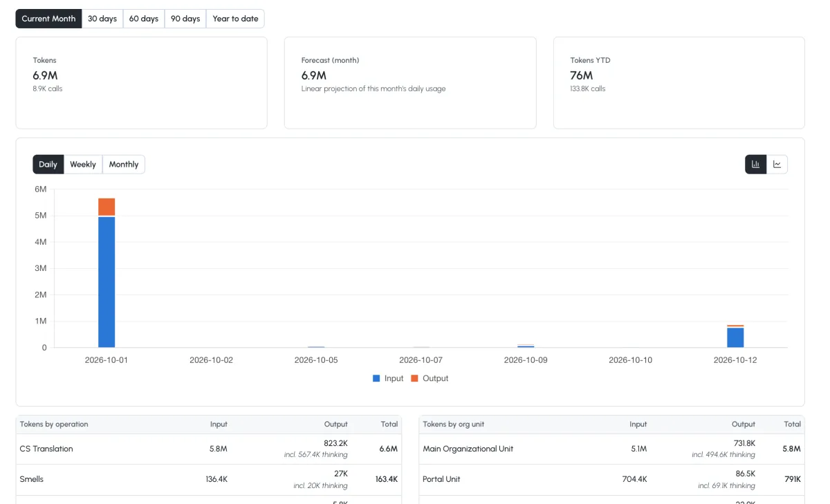Click the Tokens by operation header
This screenshot has width=830, height=504.
coord(54,424)
